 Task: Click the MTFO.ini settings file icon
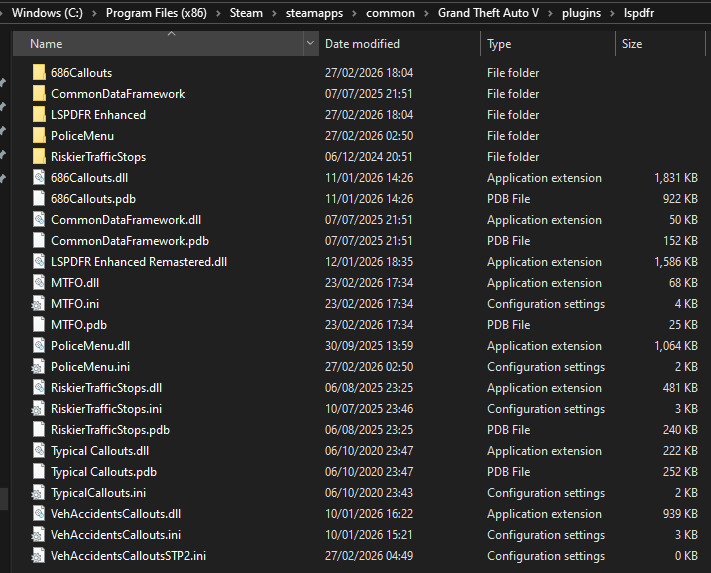point(38,304)
